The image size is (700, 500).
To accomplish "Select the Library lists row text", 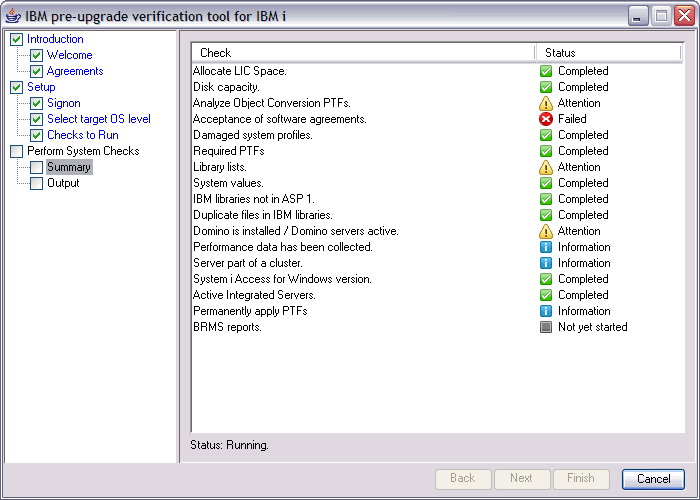I will tap(220, 167).
